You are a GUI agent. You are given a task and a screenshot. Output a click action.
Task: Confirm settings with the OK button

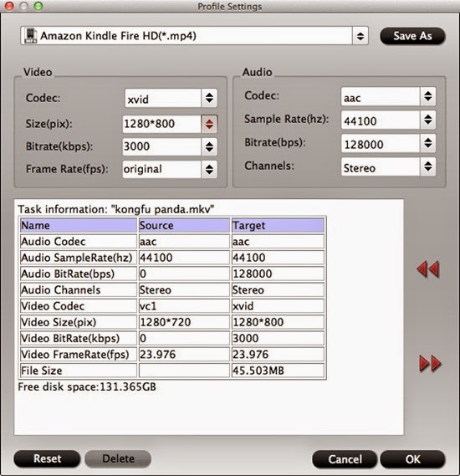pyautogui.click(x=412, y=459)
